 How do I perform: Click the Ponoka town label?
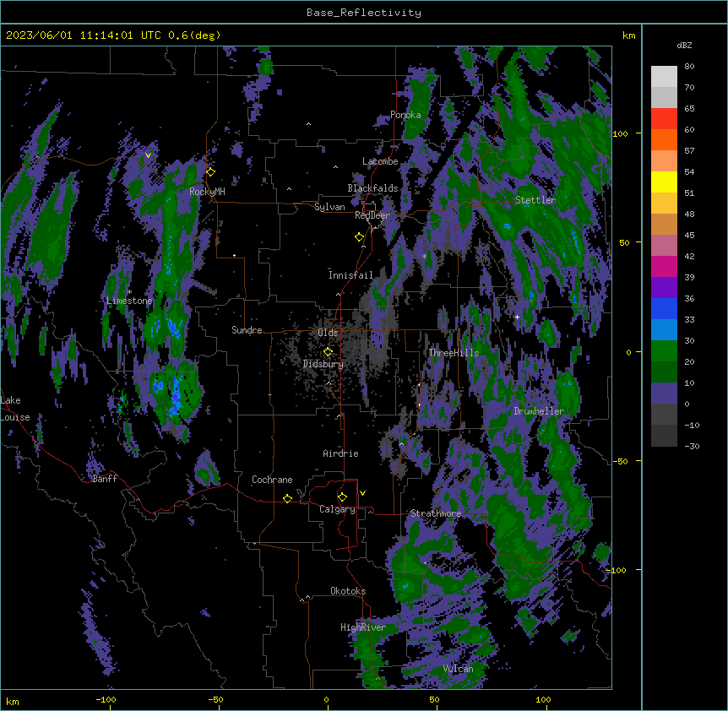pos(405,115)
